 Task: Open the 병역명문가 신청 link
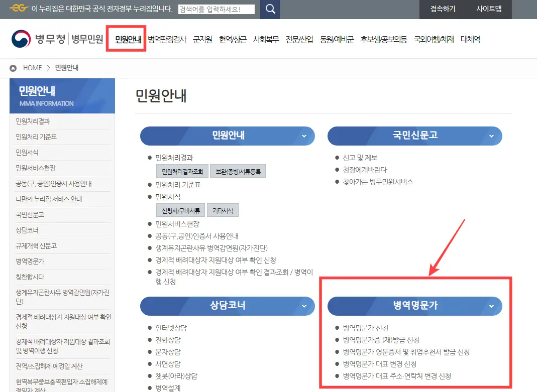point(366,327)
